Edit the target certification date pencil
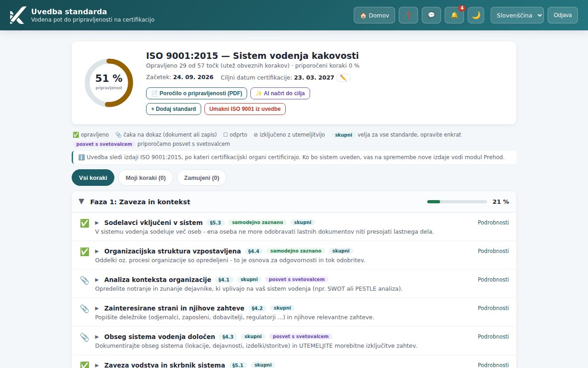588x368 pixels. 343,78
